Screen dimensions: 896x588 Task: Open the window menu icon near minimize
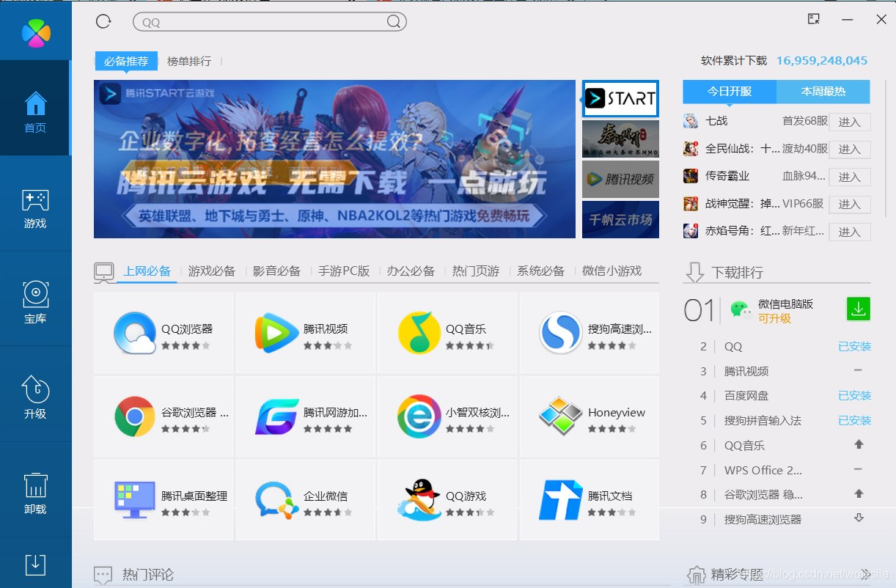pyautogui.click(x=814, y=19)
